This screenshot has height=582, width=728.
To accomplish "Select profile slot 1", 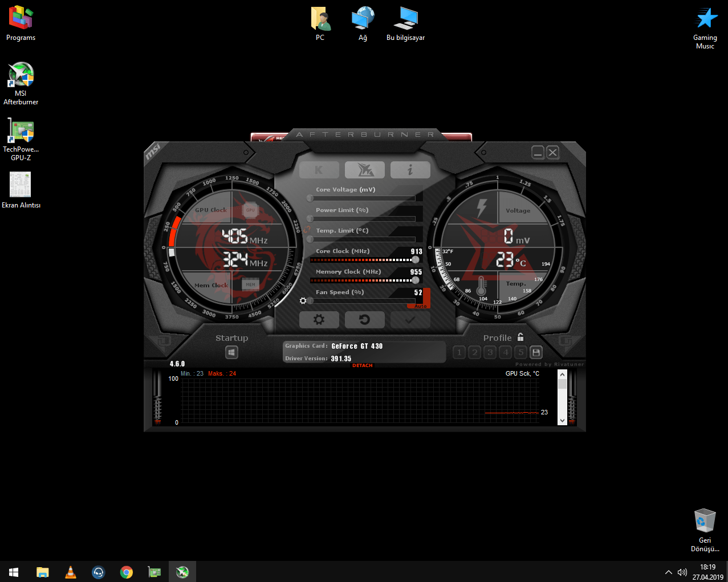I will [x=459, y=352].
